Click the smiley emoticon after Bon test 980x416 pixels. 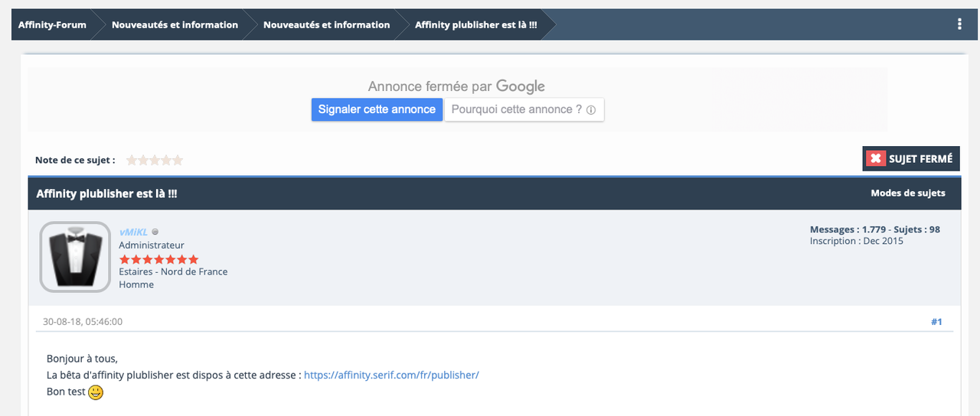(96, 392)
